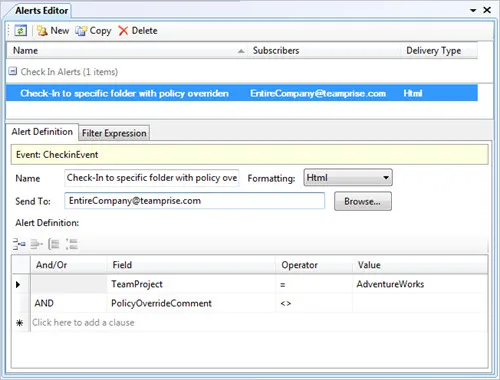
Task: Click the Html delivery type cell
Action: click(x=413, y=93)
